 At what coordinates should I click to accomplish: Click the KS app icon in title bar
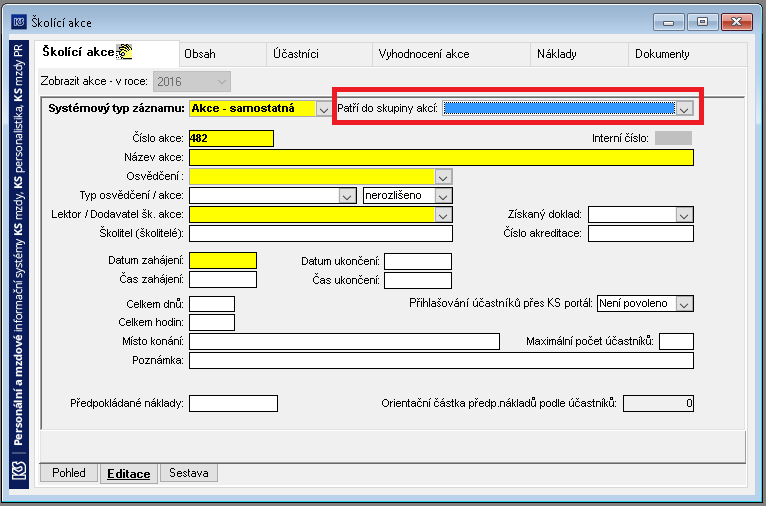tap(19, 22)
